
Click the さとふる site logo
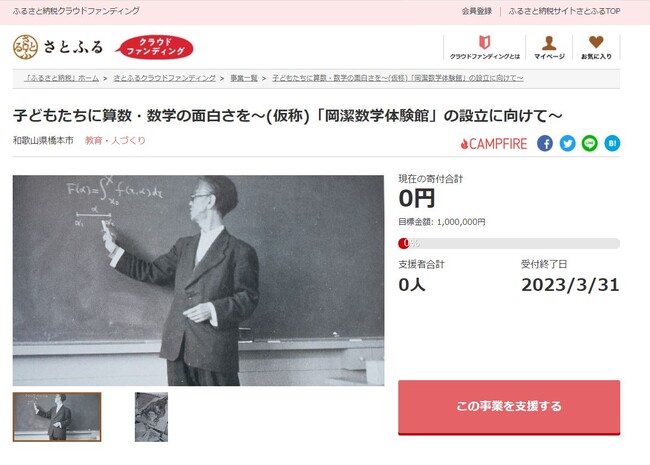58,47
